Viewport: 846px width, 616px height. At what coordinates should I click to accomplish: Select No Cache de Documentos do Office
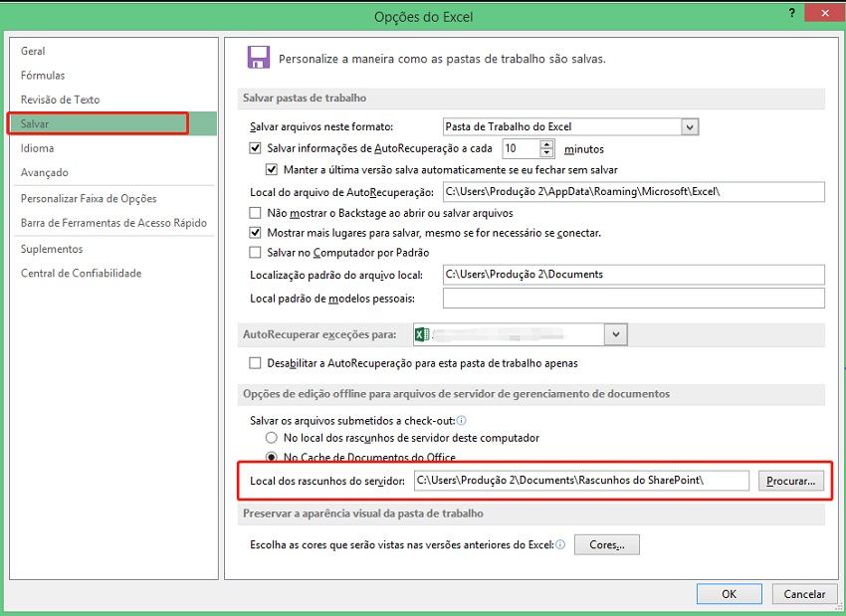272,457
